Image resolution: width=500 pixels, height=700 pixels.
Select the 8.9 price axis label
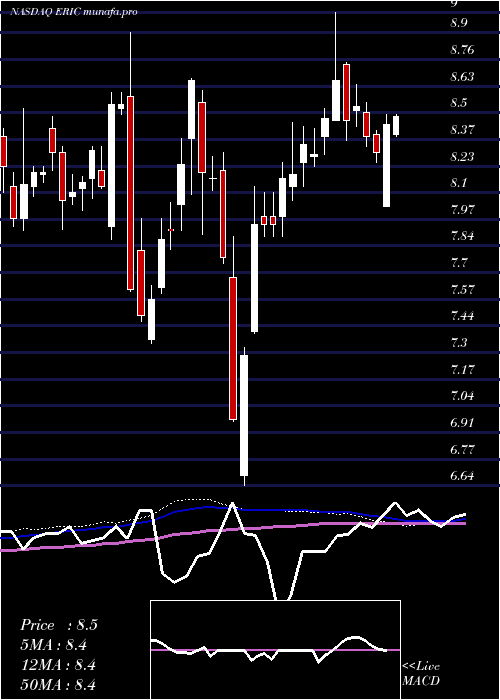(x=458, y=23)
